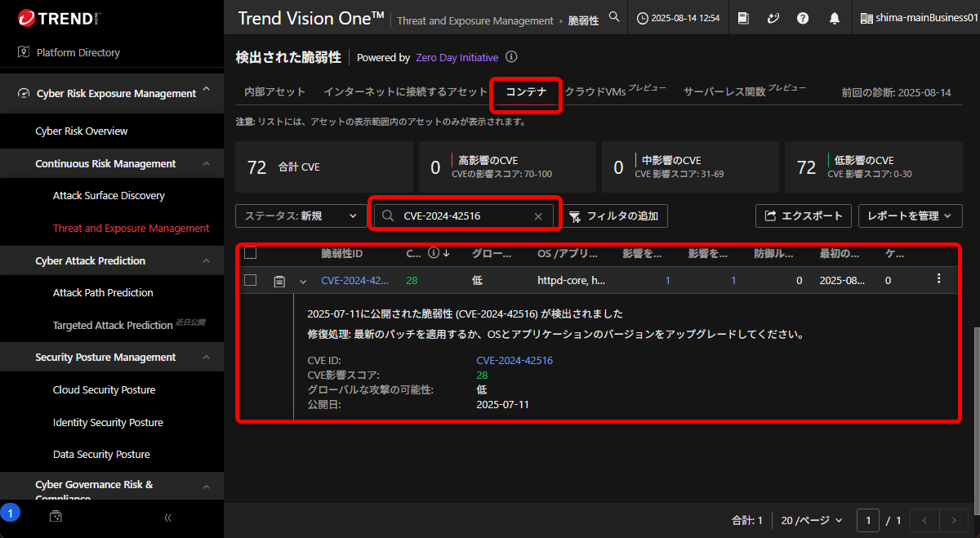Click the info icon beside Zero Day Initiative

511,57
